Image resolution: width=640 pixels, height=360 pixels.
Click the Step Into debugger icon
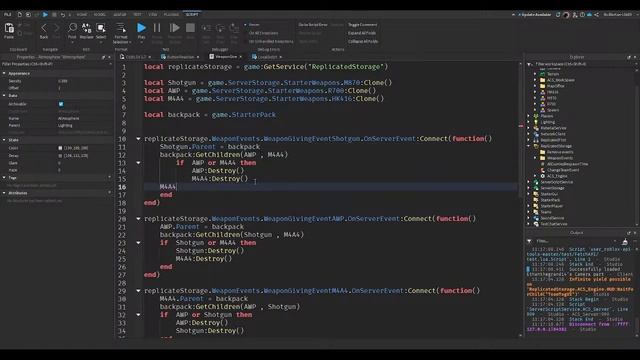207,28
